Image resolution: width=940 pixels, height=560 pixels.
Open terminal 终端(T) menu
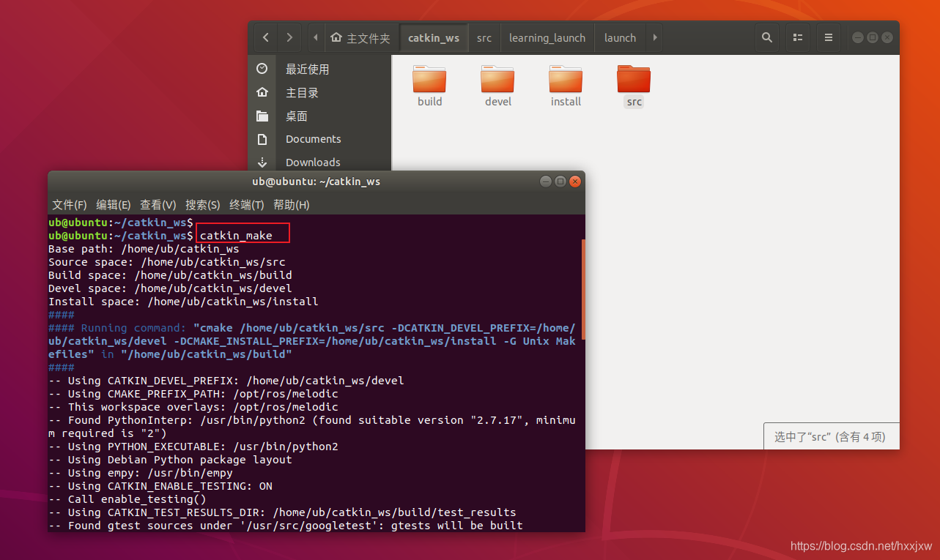(247, 204)
